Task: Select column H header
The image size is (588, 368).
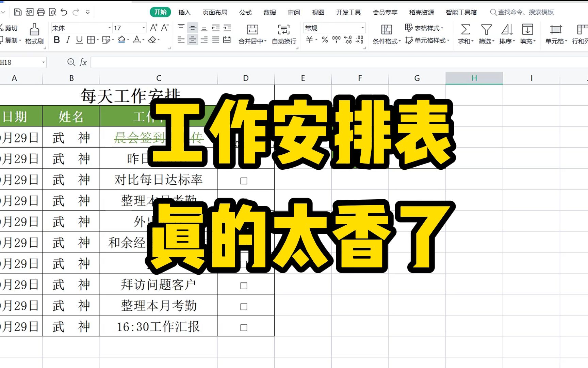Action: [x=474, y=78]
